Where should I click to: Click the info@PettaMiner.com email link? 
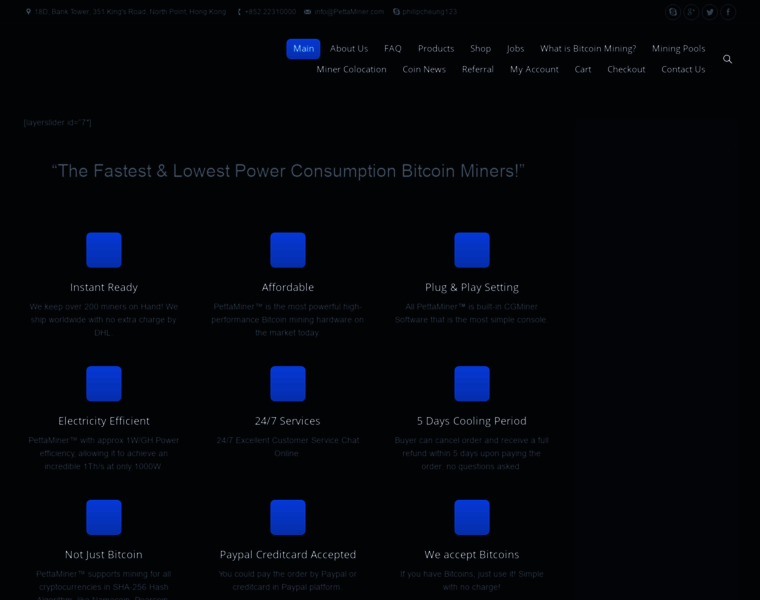click(x=349, y=12)
